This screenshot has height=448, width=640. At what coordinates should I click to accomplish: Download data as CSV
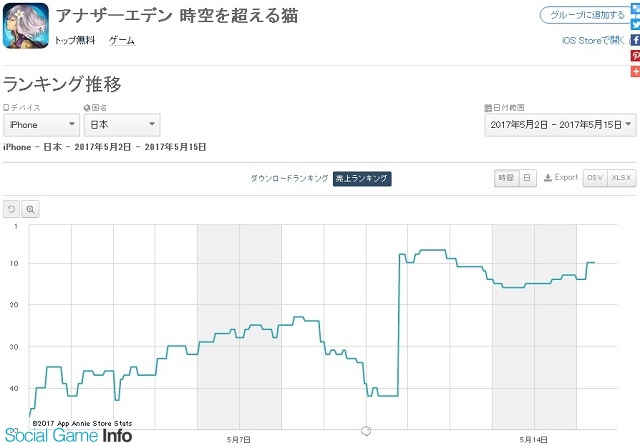point(595,178)
